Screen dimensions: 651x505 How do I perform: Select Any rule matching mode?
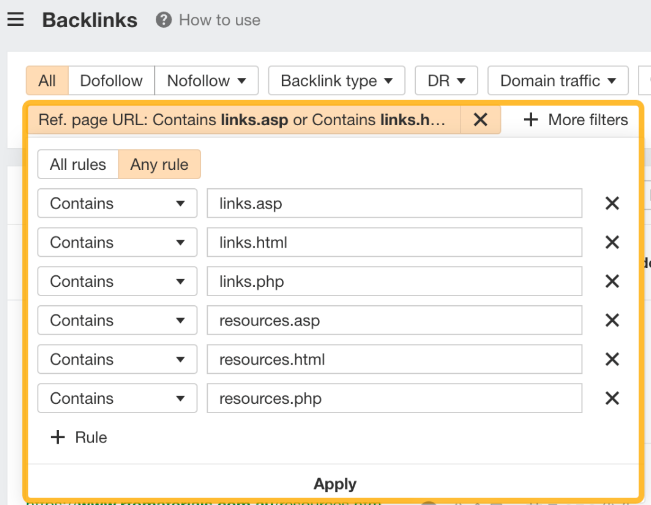pos(159,164)
